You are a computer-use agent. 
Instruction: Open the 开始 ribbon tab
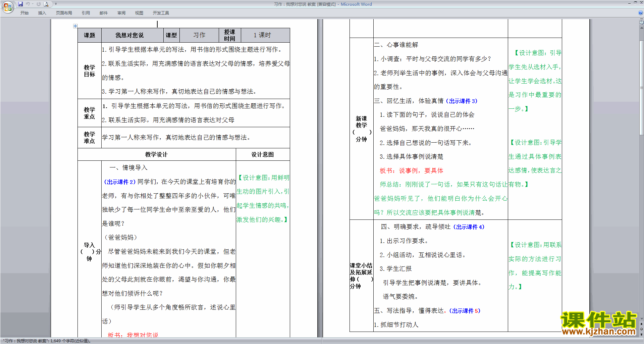24,13
